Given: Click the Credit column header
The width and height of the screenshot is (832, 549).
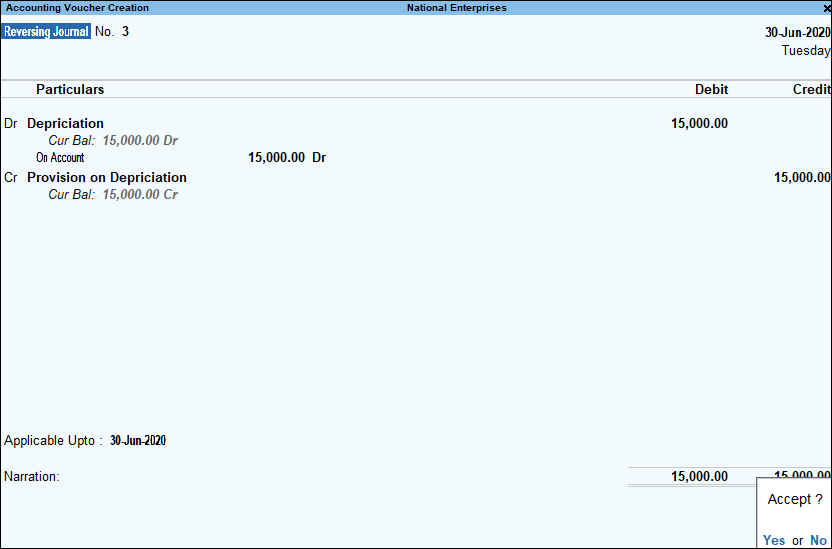Looking at the screenshot, I should [812, 89].
